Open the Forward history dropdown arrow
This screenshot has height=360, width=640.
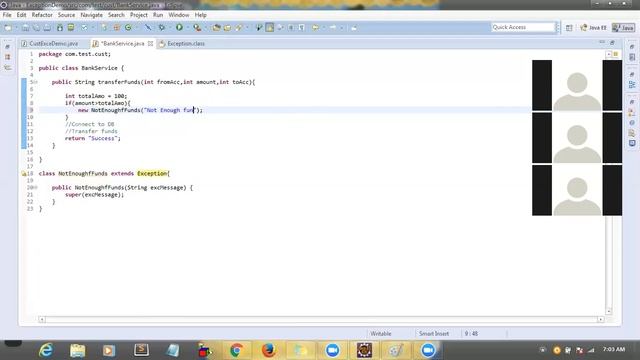[x=342, y=28]
